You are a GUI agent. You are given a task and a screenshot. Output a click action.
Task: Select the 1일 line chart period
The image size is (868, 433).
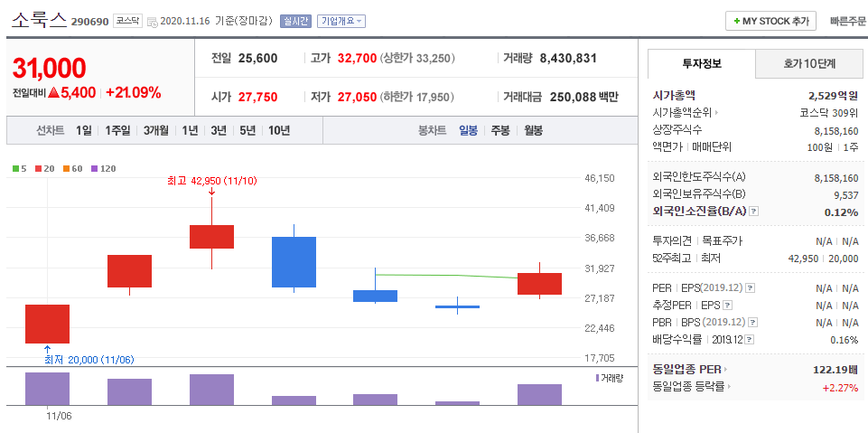(84, 131)
